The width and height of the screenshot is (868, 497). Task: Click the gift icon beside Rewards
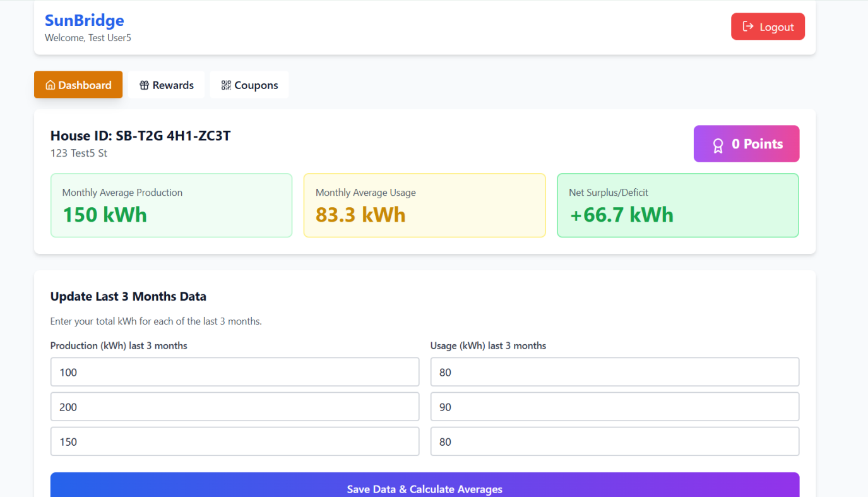[x=144, y=85]
